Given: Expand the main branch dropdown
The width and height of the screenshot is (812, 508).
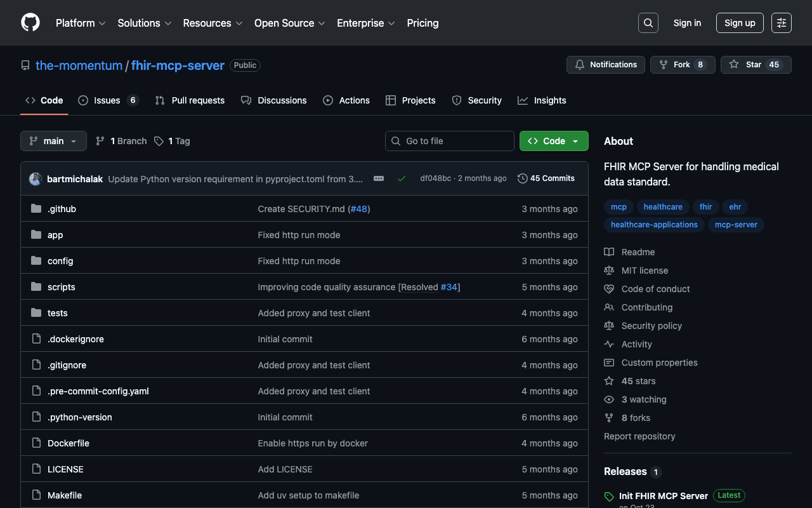Looking at the screenshot, I should (53, 141).
